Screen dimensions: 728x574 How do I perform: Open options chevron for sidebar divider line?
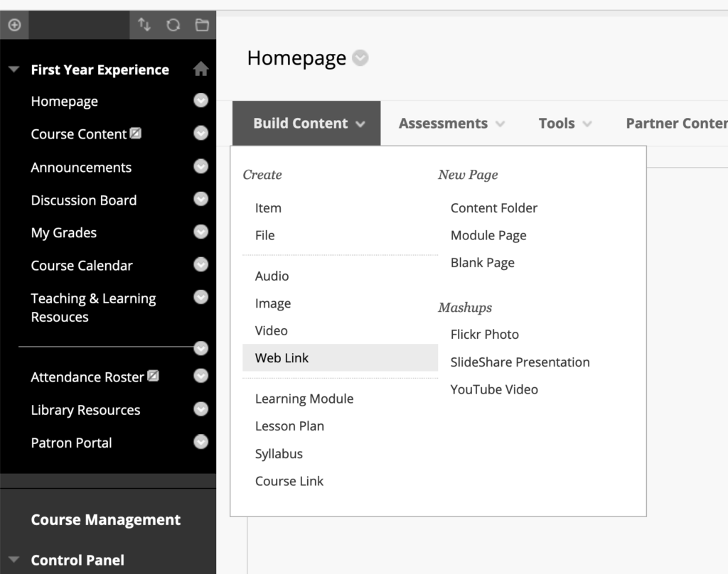[201, 347]
